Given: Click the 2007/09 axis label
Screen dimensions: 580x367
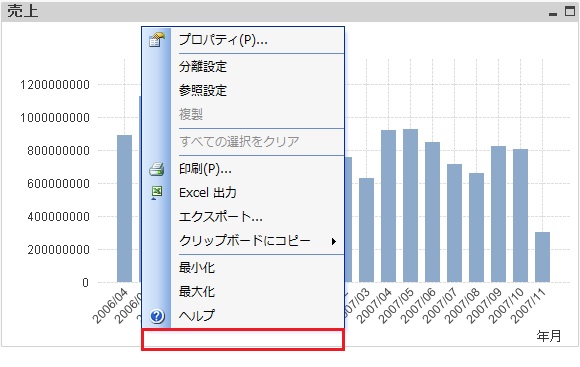Looking at the screenshot, I should pos(484,306).
